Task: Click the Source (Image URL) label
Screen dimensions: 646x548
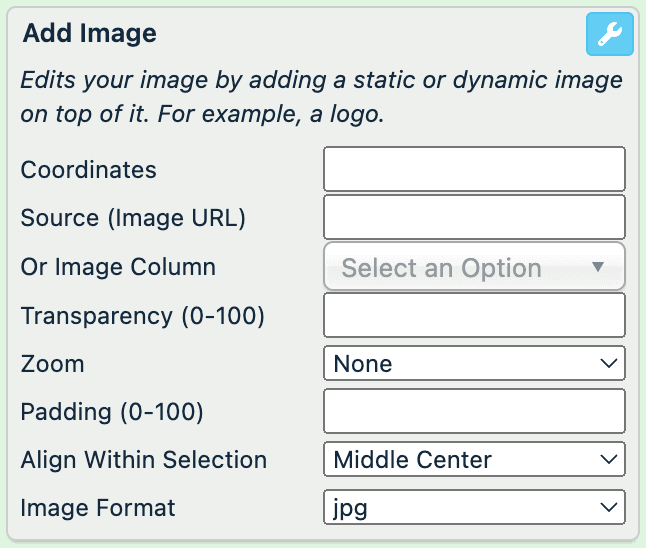Action: point(133,218)
